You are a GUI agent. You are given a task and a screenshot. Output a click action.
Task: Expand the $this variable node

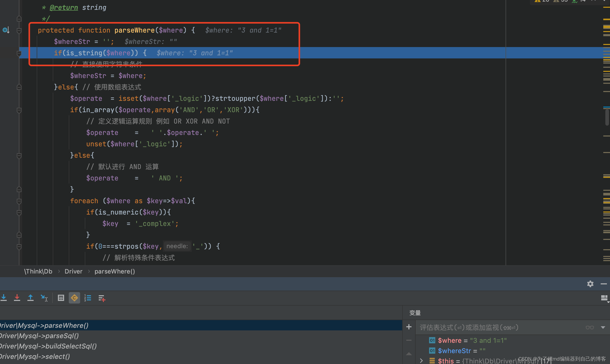[x=421, y=361]
